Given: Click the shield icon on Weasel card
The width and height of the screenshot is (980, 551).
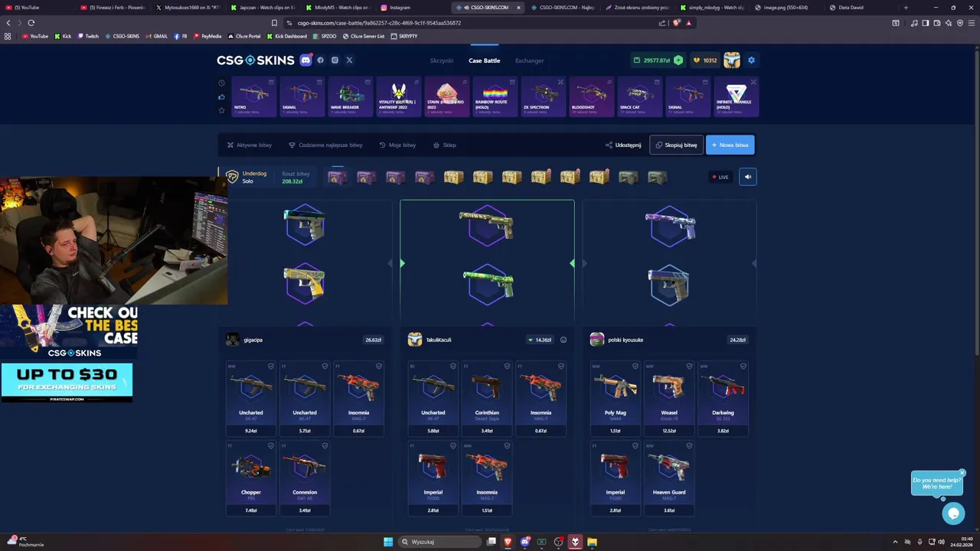Looking at the screenshot, I should (x=689, y=366).
